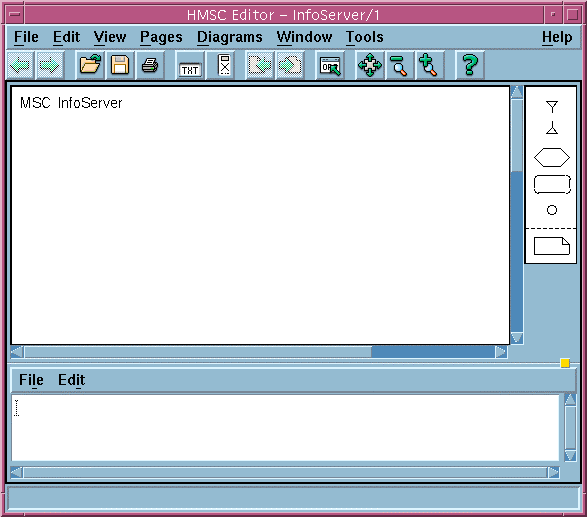
Task: Open the text pane File menu
Action: (31, 380)
